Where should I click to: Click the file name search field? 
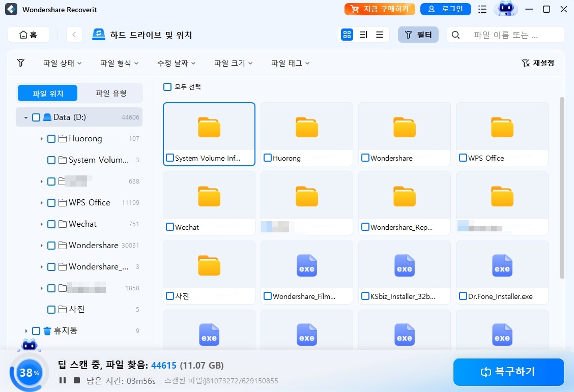(x=506, y=35)
